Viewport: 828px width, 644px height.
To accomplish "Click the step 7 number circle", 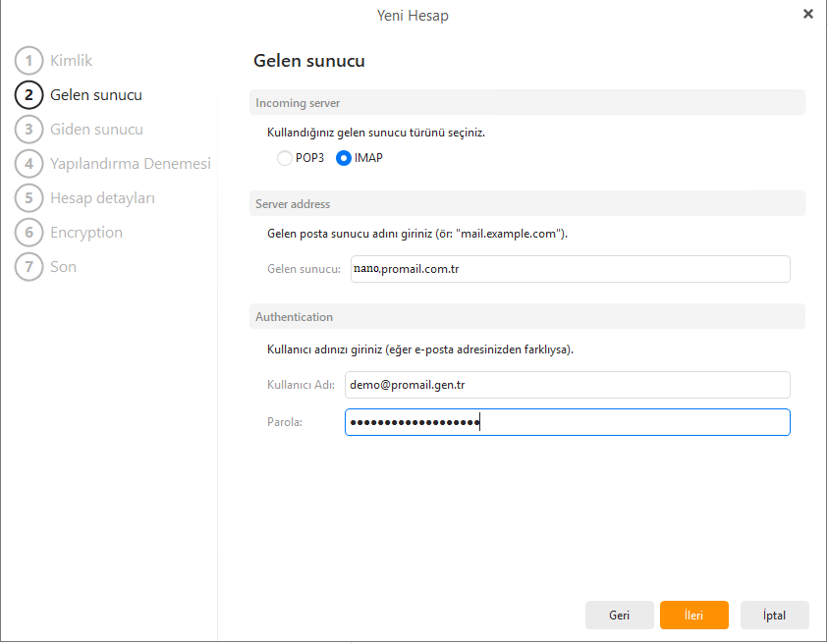I will [x=29, y=267].
